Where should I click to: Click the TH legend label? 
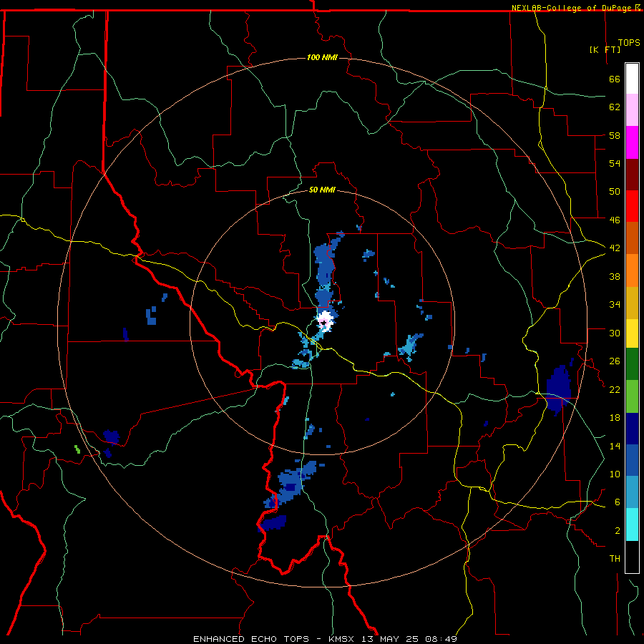coord(615,559)
